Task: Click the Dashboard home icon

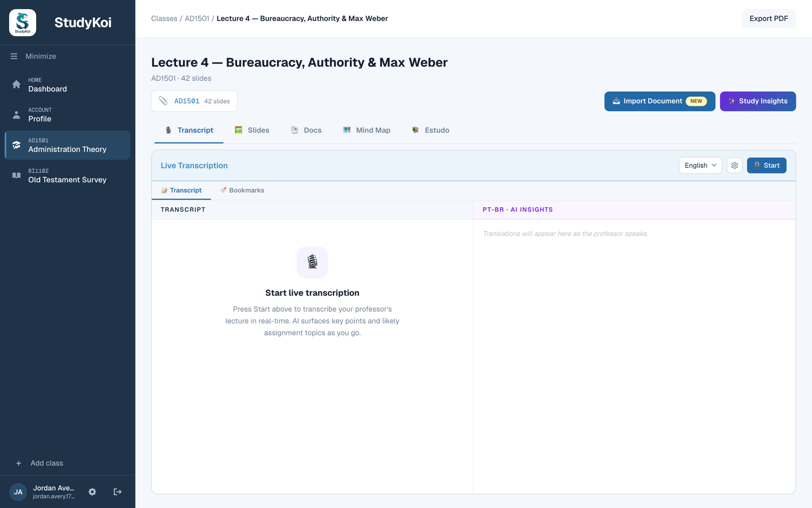Action: (x=16, y=85)
